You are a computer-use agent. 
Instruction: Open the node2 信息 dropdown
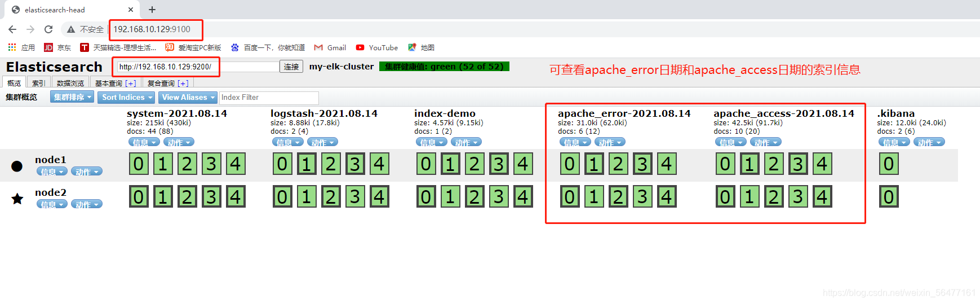pyautogui.click(x=52, y=204)
